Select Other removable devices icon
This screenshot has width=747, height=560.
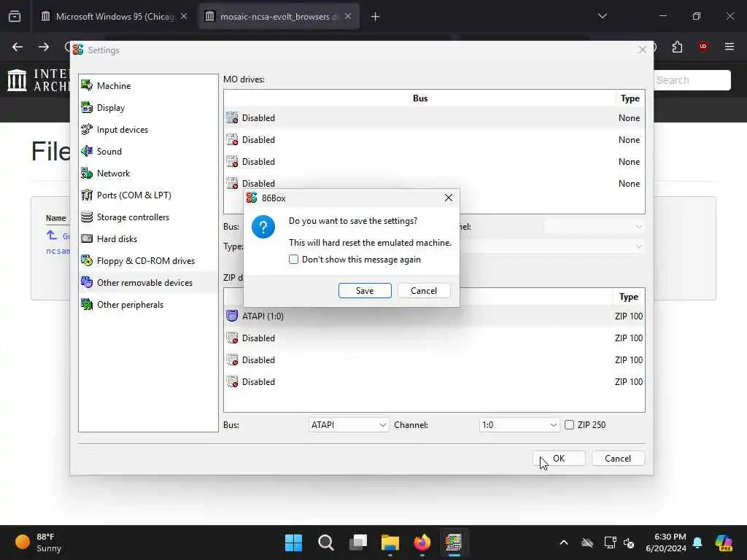click(87, 282)
